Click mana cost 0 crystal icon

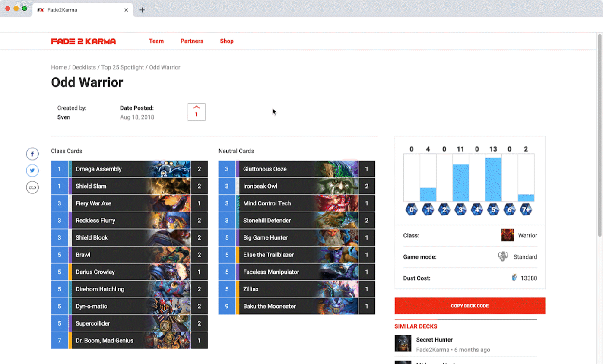tap(411, 210)
